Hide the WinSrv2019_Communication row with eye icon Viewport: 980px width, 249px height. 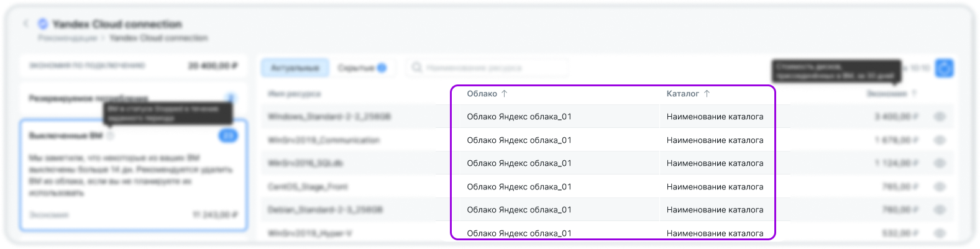(940, 140)
